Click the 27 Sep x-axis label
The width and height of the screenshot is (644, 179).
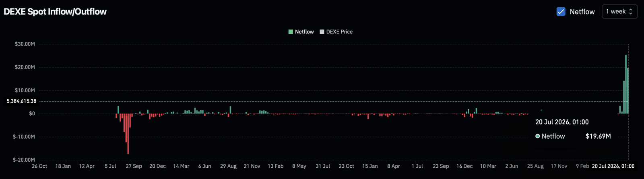click(x=134, y=166)
